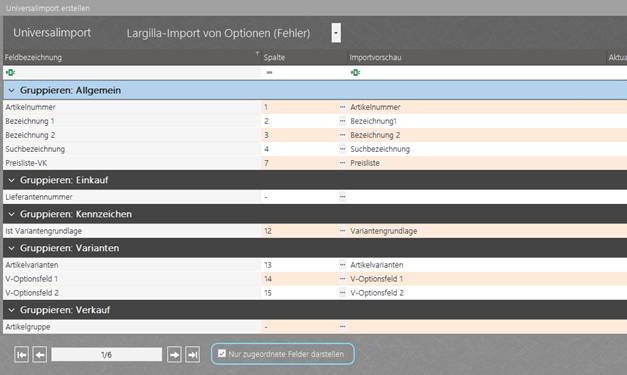
Task: Go to previous page arrow button
Action: (x=40, y=354)
